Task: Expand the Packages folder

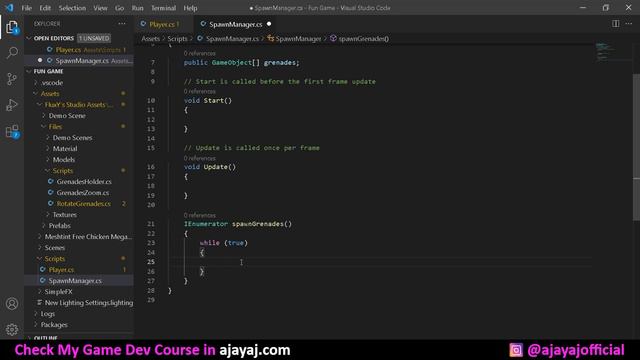Action: pos(54,324)
